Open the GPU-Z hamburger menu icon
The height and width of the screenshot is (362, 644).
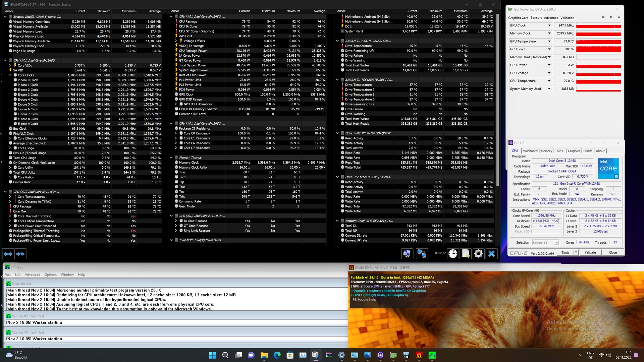click(x=619, y=17)
